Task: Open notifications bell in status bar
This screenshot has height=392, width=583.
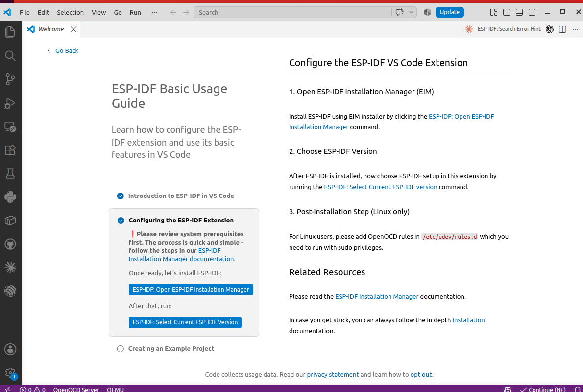Action: click(578, 389)
